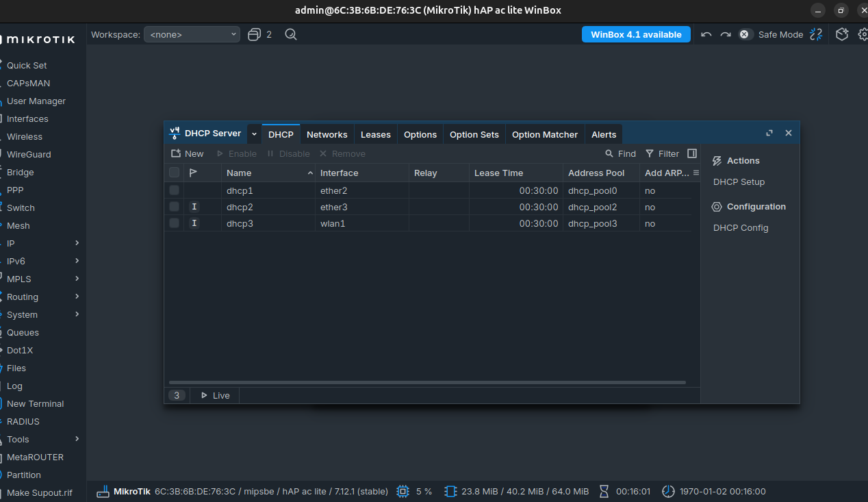Switch to the Option Matcher tab
Screen dimensions: 868x502
545,134
